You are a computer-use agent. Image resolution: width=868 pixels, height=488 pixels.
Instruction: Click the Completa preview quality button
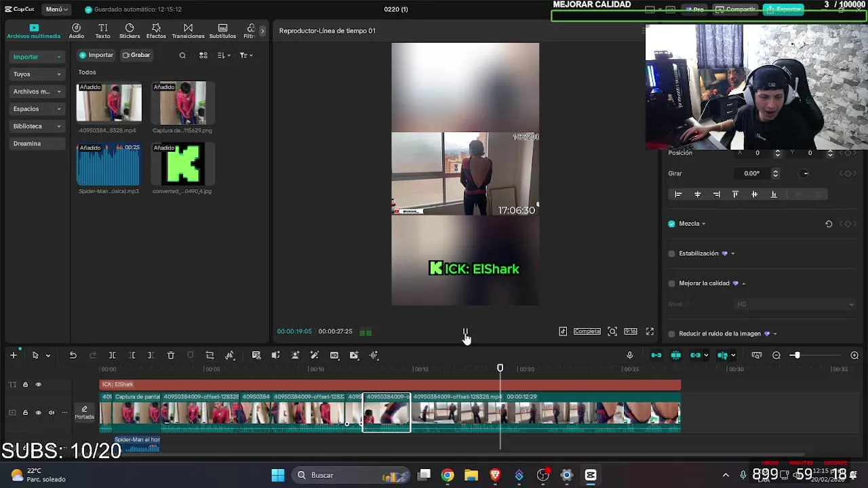pyautogui.click(x=587, y=331)
